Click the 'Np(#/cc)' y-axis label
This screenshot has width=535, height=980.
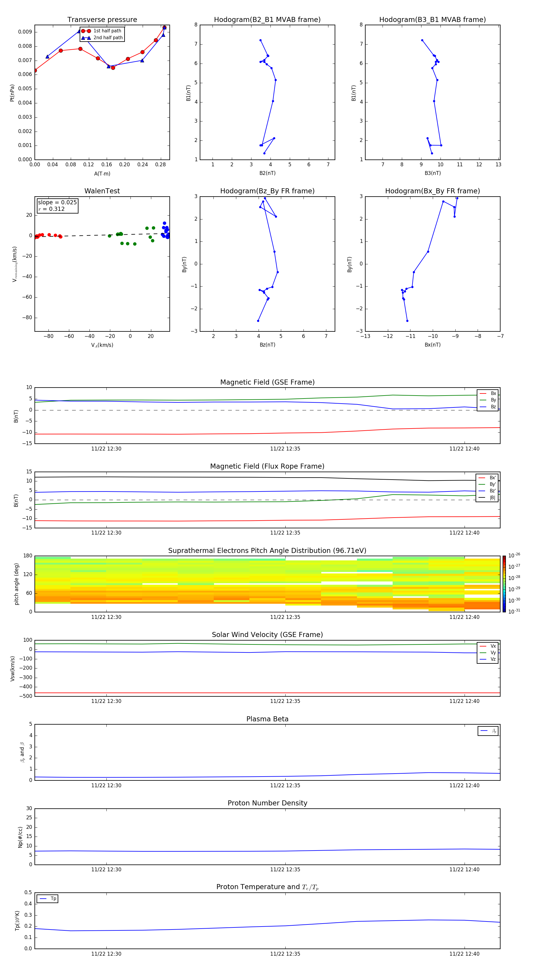click(20, 837)
